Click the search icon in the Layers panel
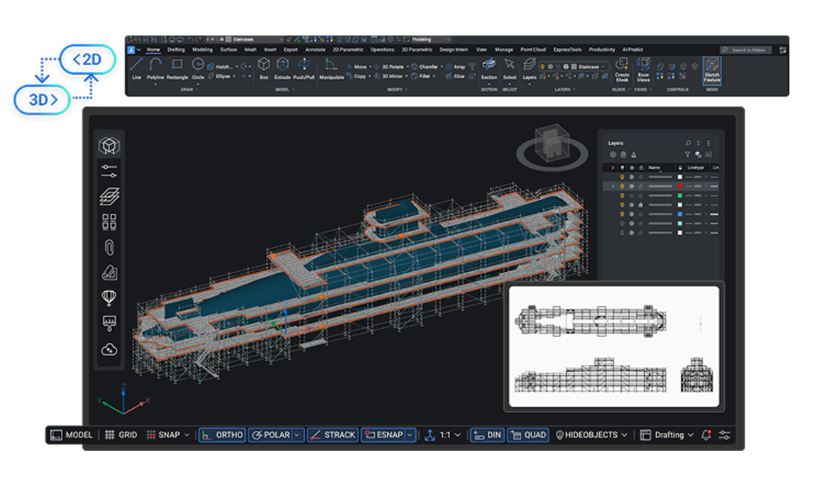This screenshot has height=504, width=832. (689, 143)
